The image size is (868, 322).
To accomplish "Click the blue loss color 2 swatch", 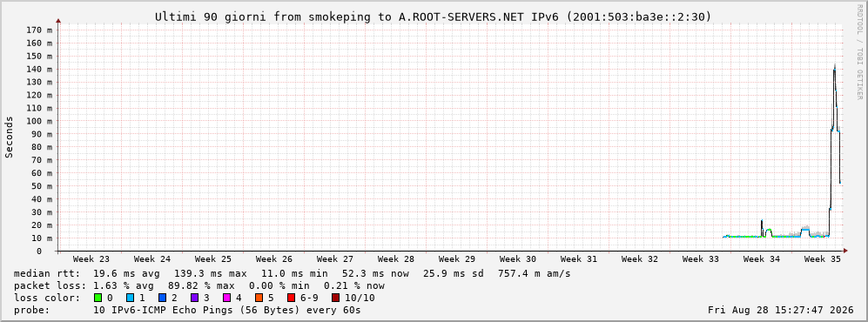I will (162, 298).
